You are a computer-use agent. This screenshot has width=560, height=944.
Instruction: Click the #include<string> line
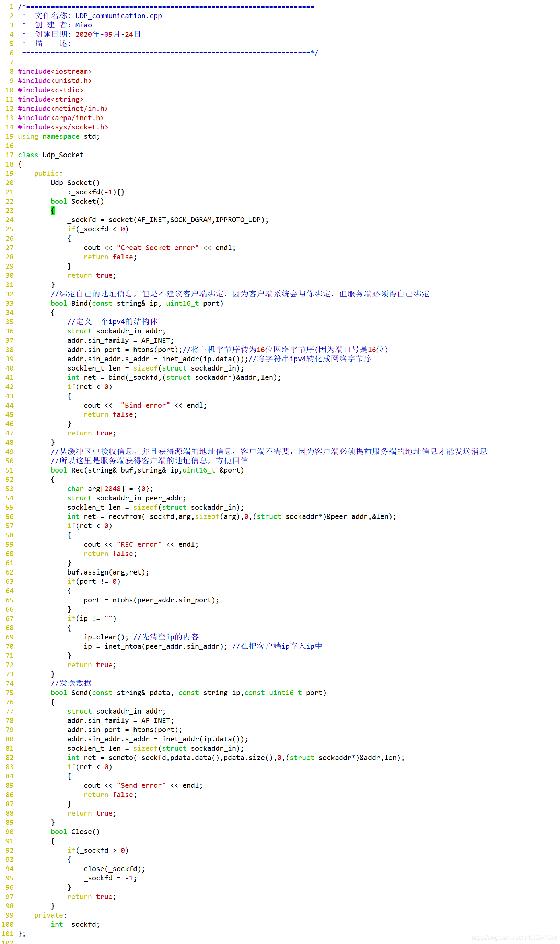(50, 99)
